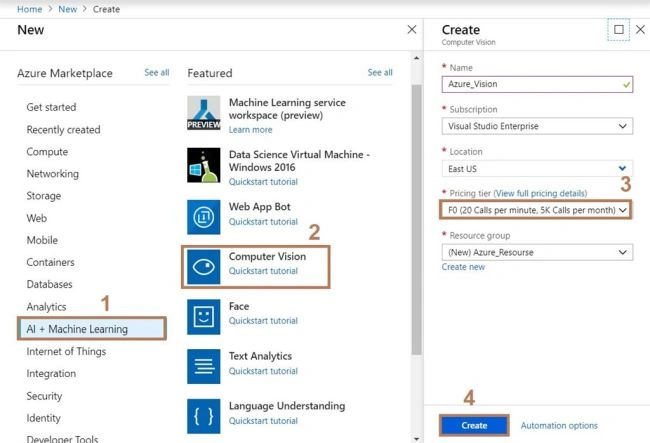
Task: Choose the Containers category
Action: [51, 262]
